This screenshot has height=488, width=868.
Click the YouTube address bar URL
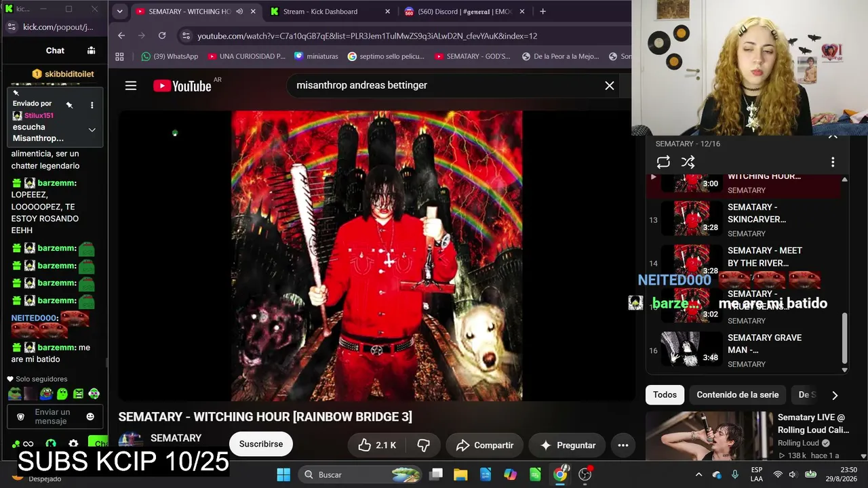[367, 36]
